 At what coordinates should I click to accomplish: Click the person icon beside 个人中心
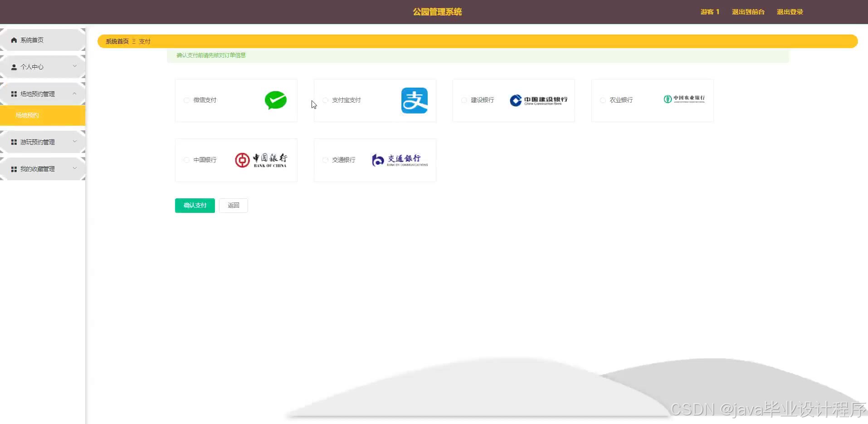tap(14, 67)
